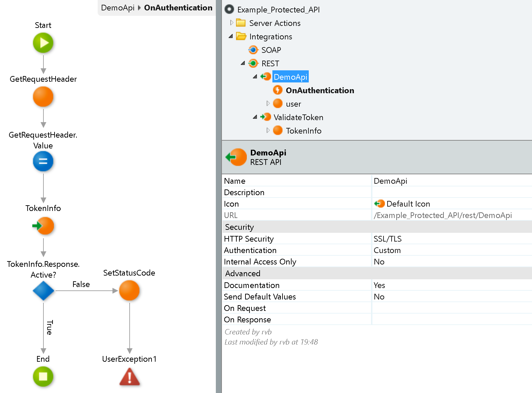This screenshot has width=532, height=393.
Task: Select the blue Assign node GetRequestHeader.Value
Action: [x=43, y=162]
